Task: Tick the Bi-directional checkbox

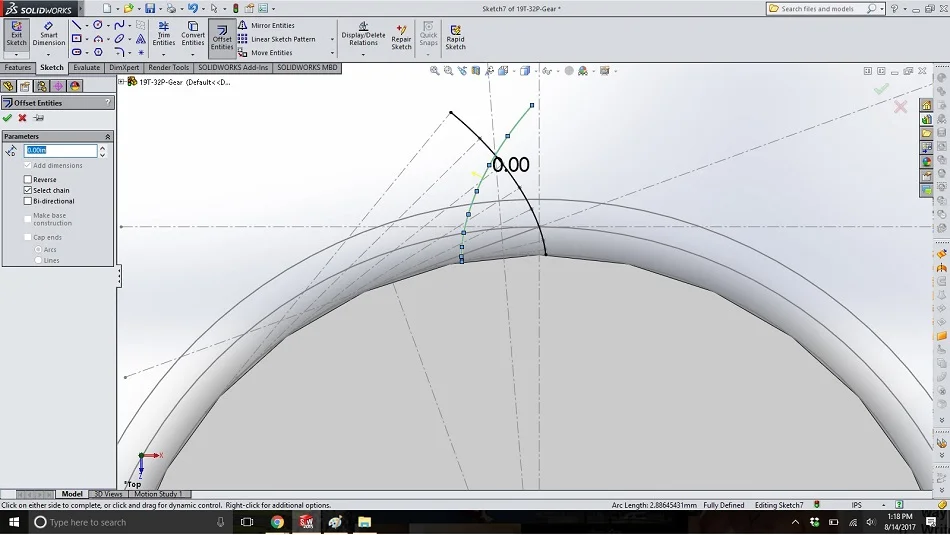Action: 28,201
